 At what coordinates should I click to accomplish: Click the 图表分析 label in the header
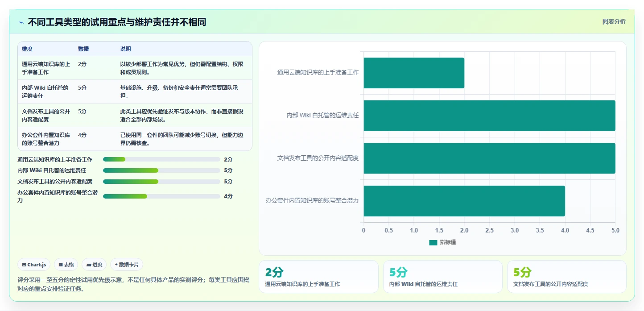click(x=614, y=21)
